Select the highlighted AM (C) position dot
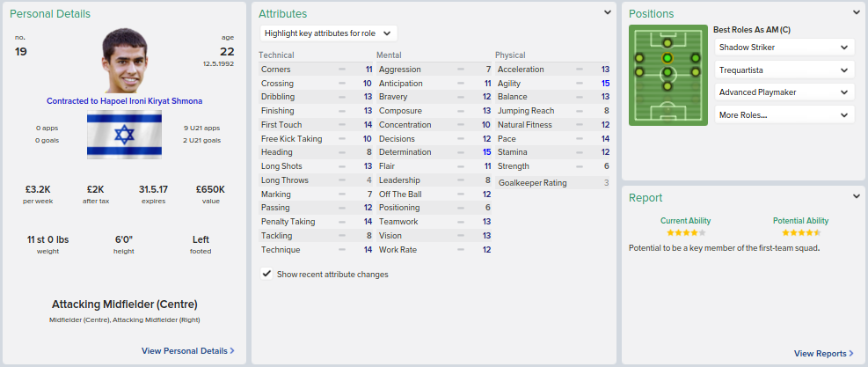This screenshot has height=367, width=868. point(667,58)
